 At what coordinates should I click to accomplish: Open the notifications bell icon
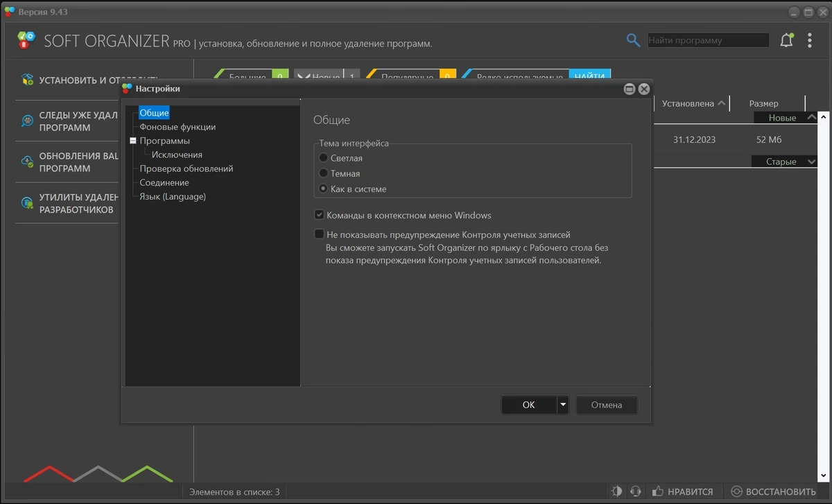(786, 40)
